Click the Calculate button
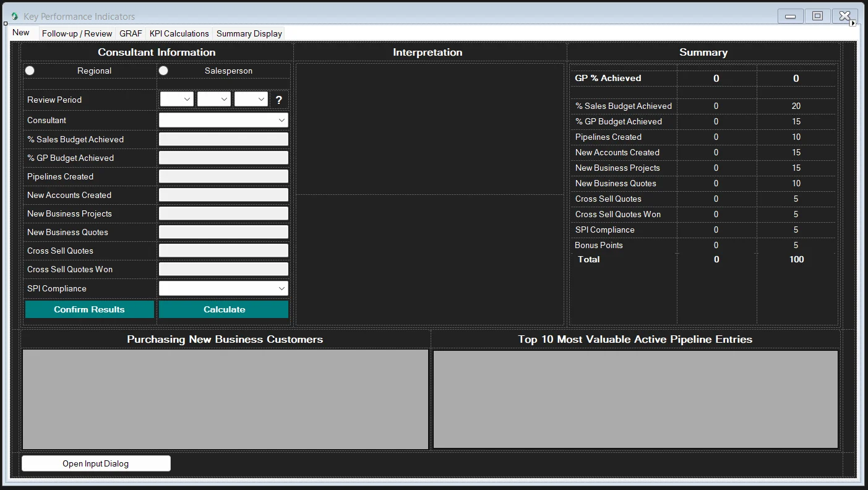The image size is (868, 490). click(x=224, y=309)
